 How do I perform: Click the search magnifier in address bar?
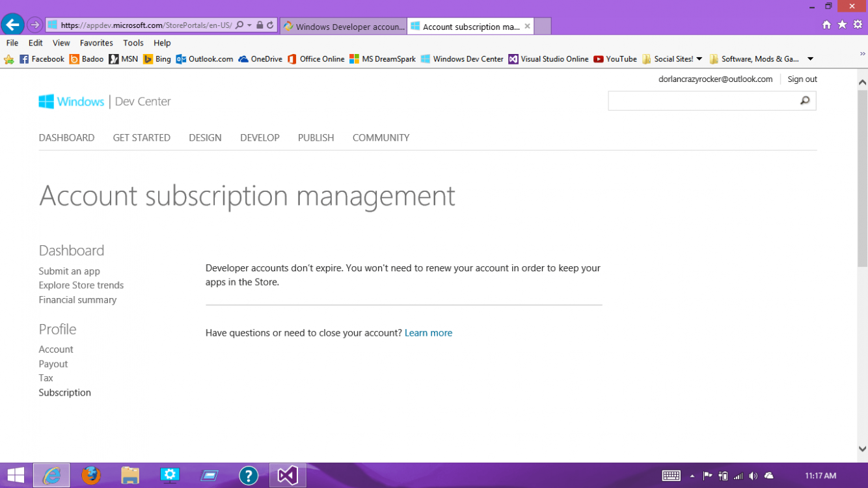pos(239,25)
